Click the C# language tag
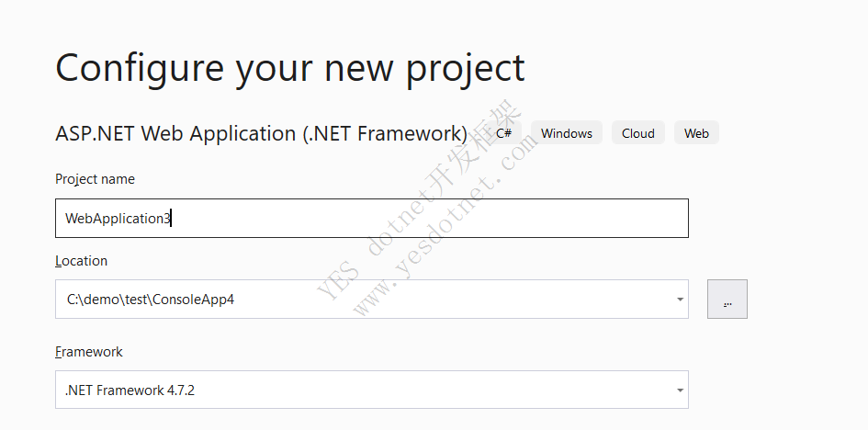Image resolution: width=868 pixels, height=430 pixels. point(503,133)
